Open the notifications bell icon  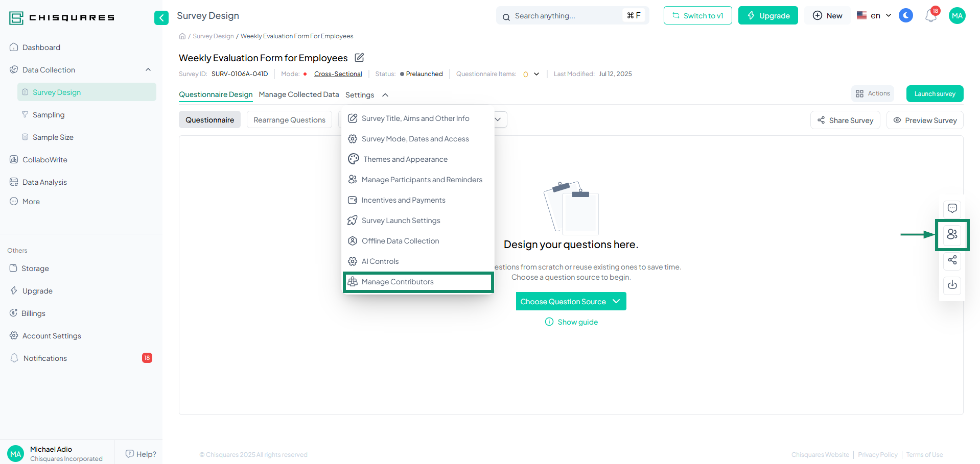tap(930, 16)
